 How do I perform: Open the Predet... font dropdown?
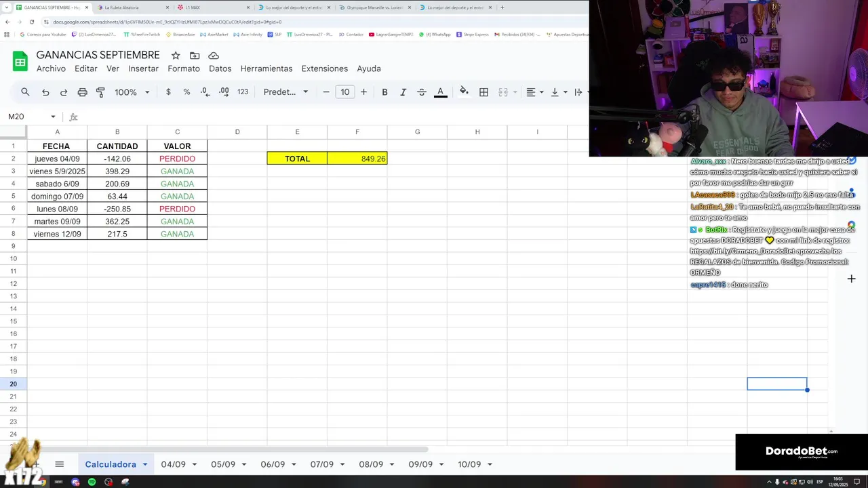tap(285, 92)
